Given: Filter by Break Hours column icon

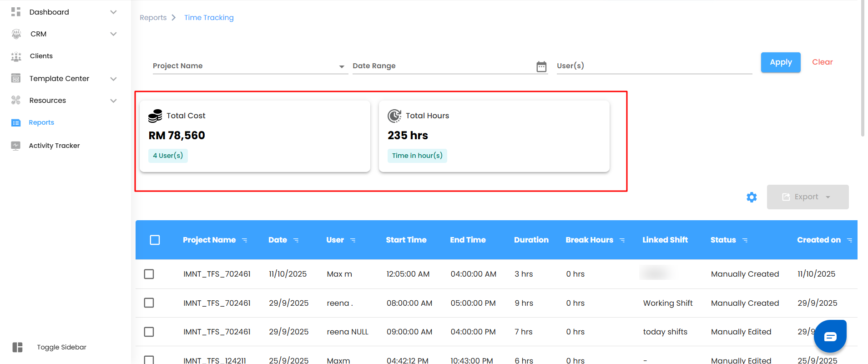Looking at the screenshot, I should (622, 240).
